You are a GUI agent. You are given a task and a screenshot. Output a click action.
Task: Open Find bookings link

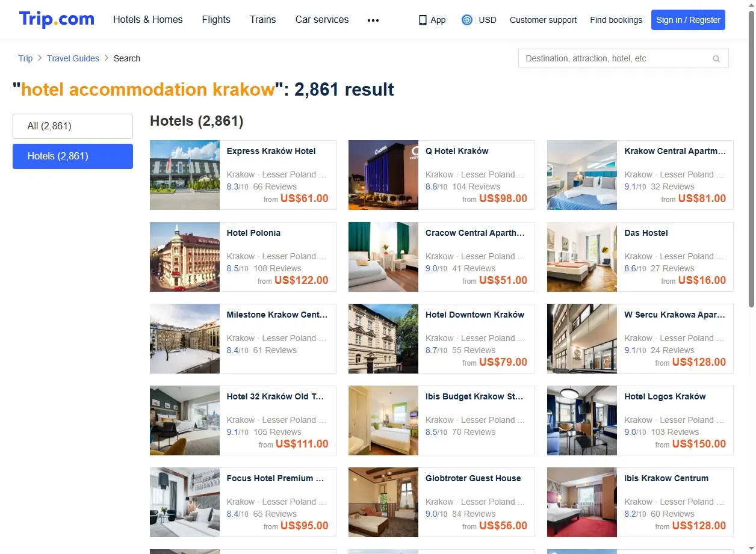pyautogui.click(x=616, y=20)
